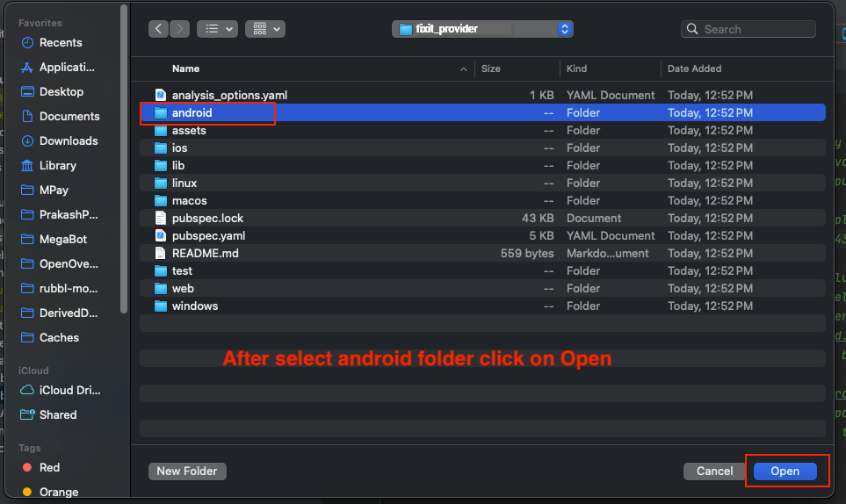Select the Red tag
The height and width of the screenshot is (504, 846).
tap(49, 467)
